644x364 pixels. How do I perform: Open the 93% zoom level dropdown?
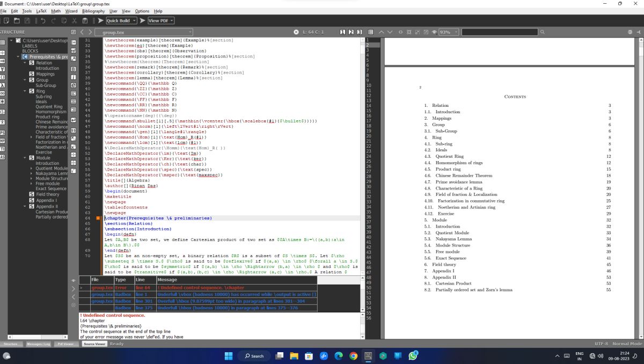point(449,32)
